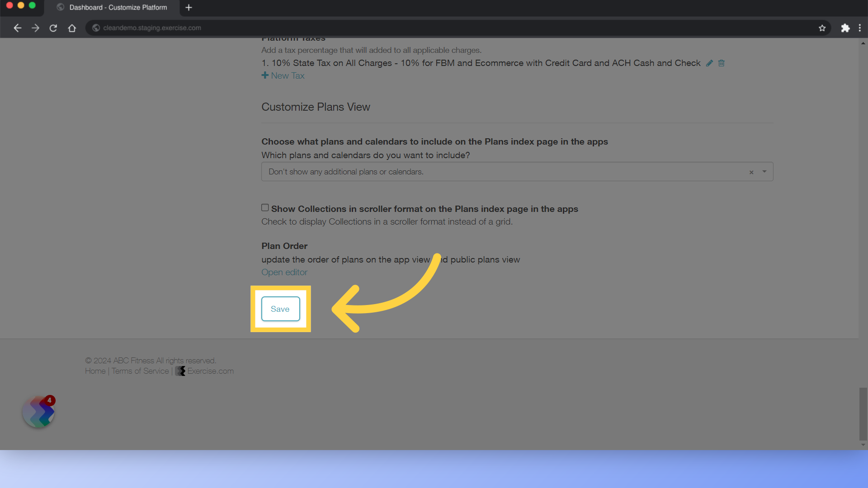Click the Exercise.com logo icon in footer
The height and width of the screenshot is (488, 868).
coord(180,371)
